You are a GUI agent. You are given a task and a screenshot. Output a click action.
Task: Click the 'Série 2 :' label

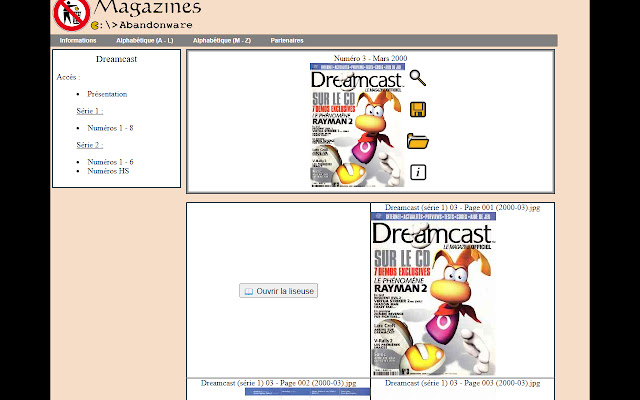pyautogui.click(x=90, y=145)
